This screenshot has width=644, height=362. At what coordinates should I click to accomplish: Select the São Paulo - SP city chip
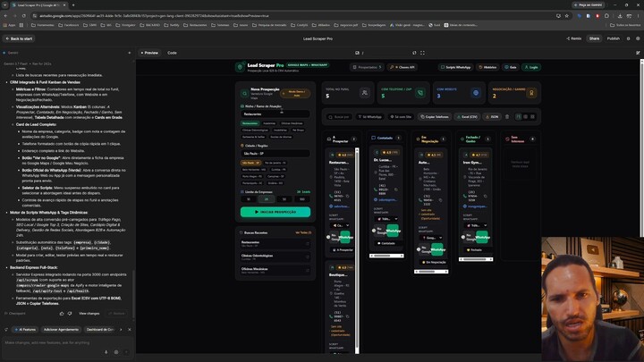(250, 163)
